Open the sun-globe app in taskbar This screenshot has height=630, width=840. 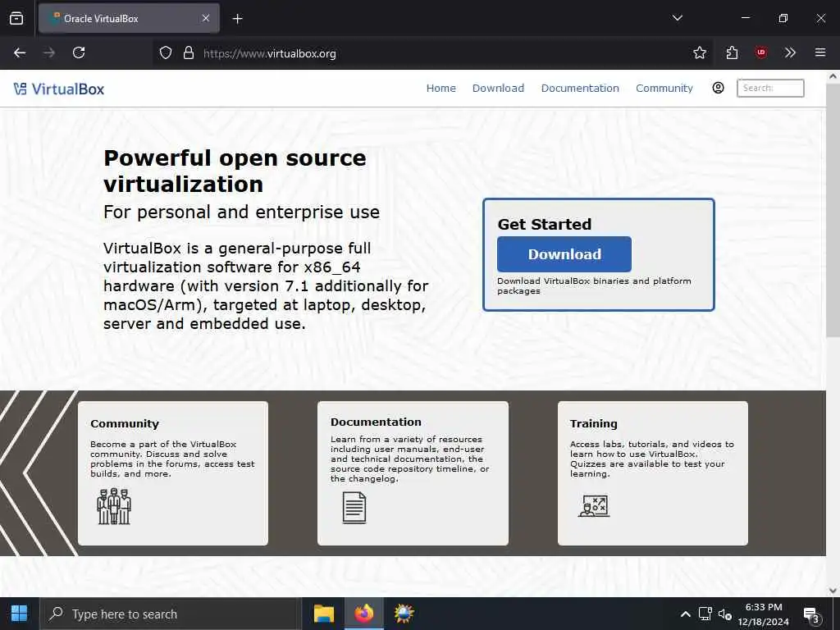404,614
